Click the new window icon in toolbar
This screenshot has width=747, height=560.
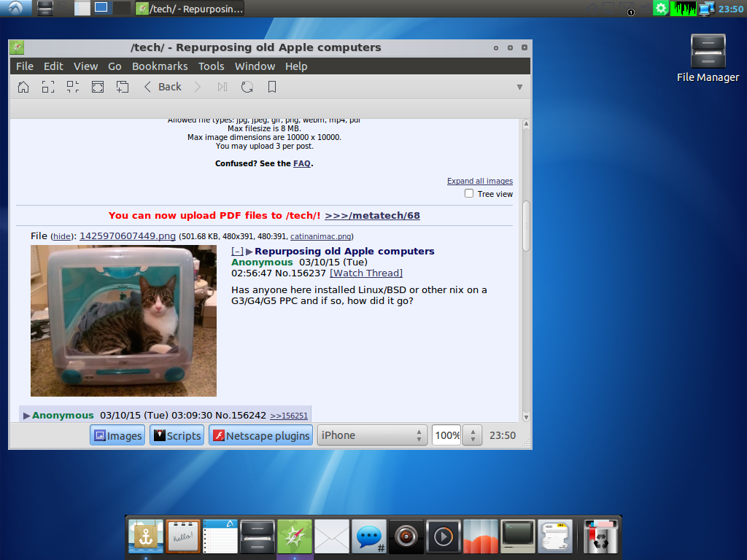pyautogui.click(x=122, y=87)
